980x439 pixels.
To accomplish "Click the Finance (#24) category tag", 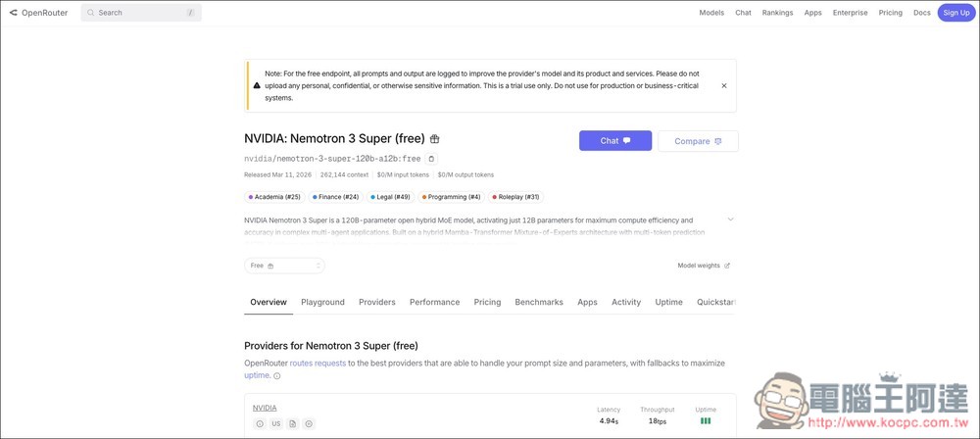I will tap(335, 197).
